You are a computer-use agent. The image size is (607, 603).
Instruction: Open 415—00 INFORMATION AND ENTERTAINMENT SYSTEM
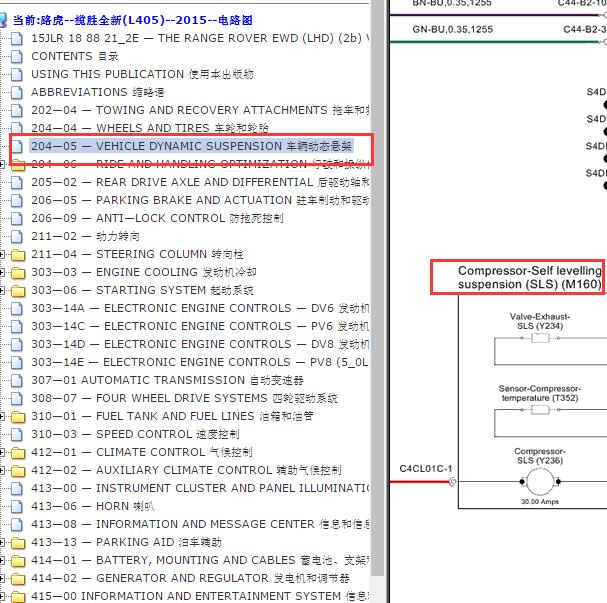[x=200, y=596]
